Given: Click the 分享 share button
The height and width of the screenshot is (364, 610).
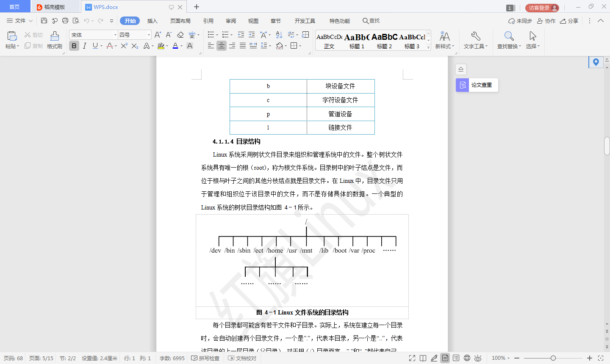Looking at the screenshot, I should (569, 21).
